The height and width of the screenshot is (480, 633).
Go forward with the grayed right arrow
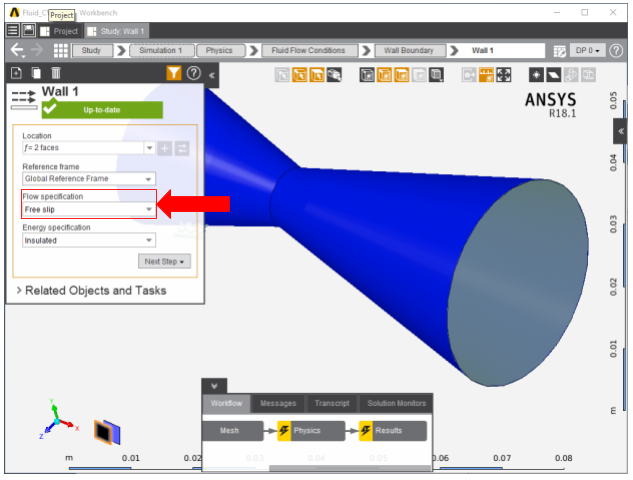pos(37,50)
